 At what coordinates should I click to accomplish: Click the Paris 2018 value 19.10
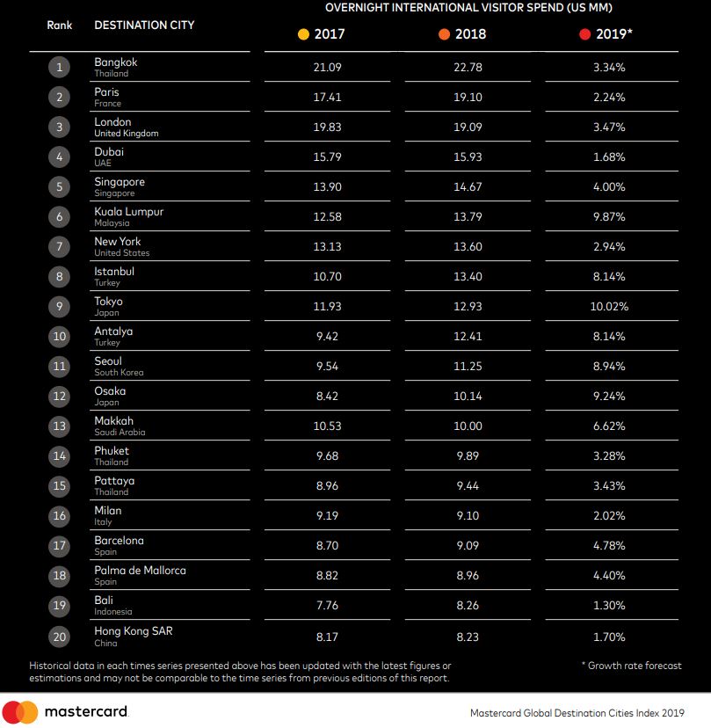point(468,97)
